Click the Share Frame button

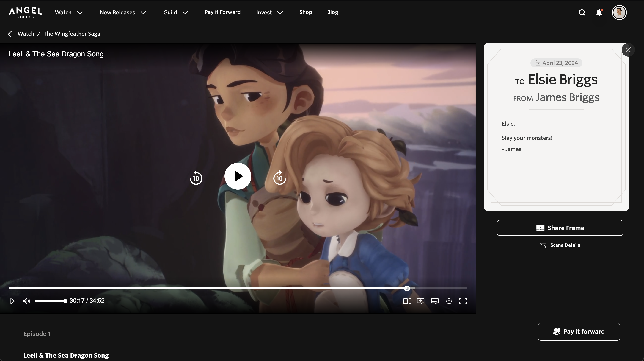pos(560,228)
